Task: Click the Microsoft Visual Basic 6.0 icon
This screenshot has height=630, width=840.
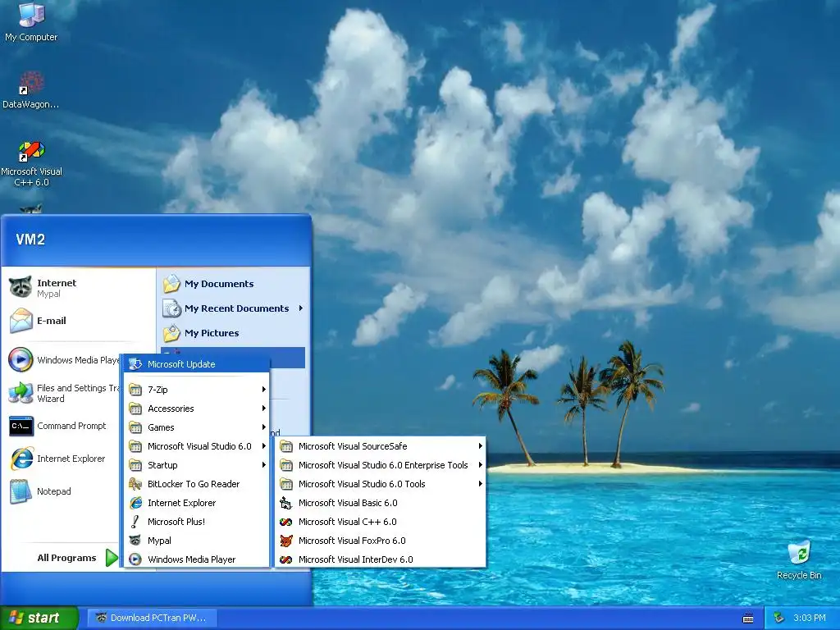Action: tap(286, 503)
